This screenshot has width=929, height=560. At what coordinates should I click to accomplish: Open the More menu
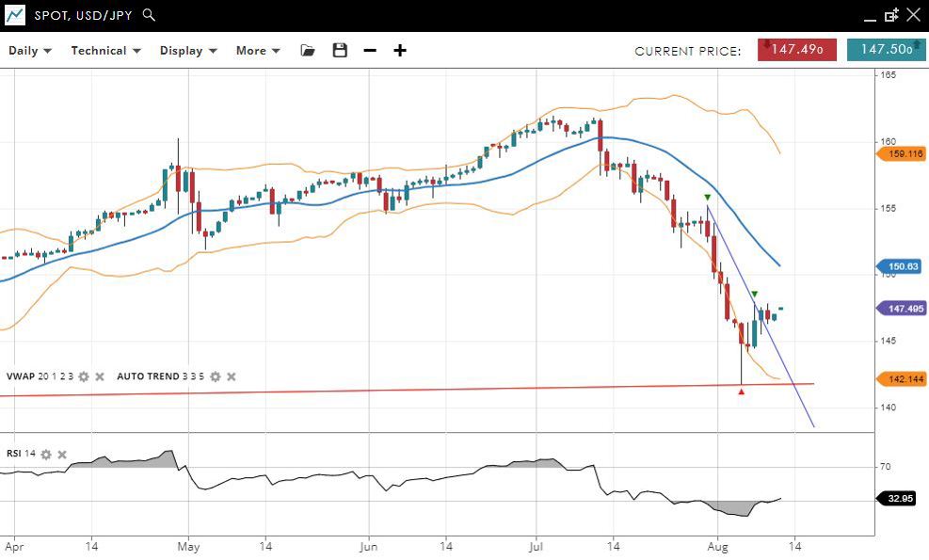point(258,51)
